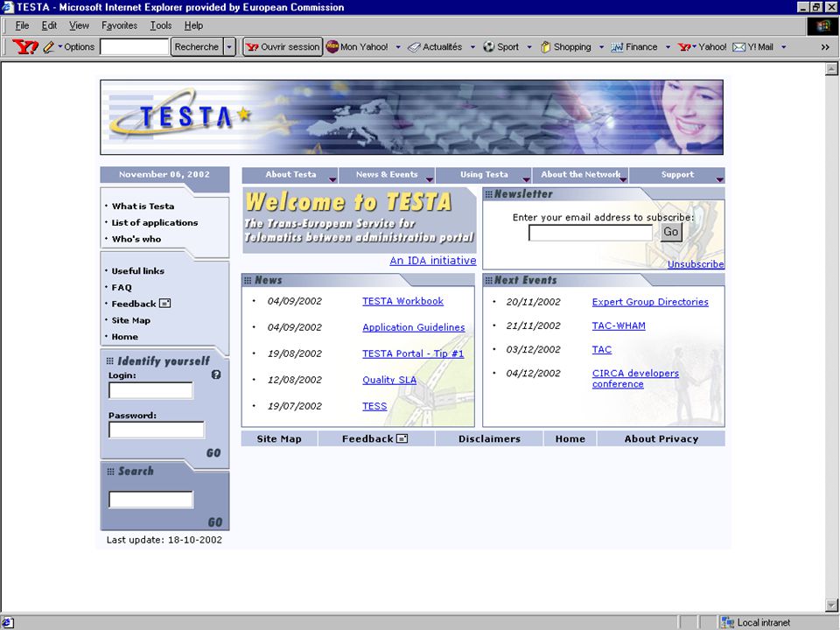Click the Unsubscribe link

(x=696, y=264)
